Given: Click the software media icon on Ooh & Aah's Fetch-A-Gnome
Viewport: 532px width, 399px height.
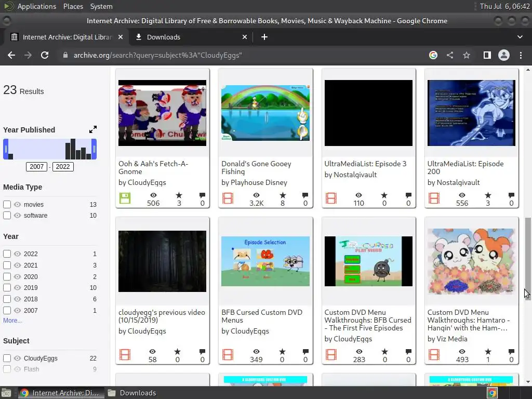Looking at the screenshot, I should [125, 198].
